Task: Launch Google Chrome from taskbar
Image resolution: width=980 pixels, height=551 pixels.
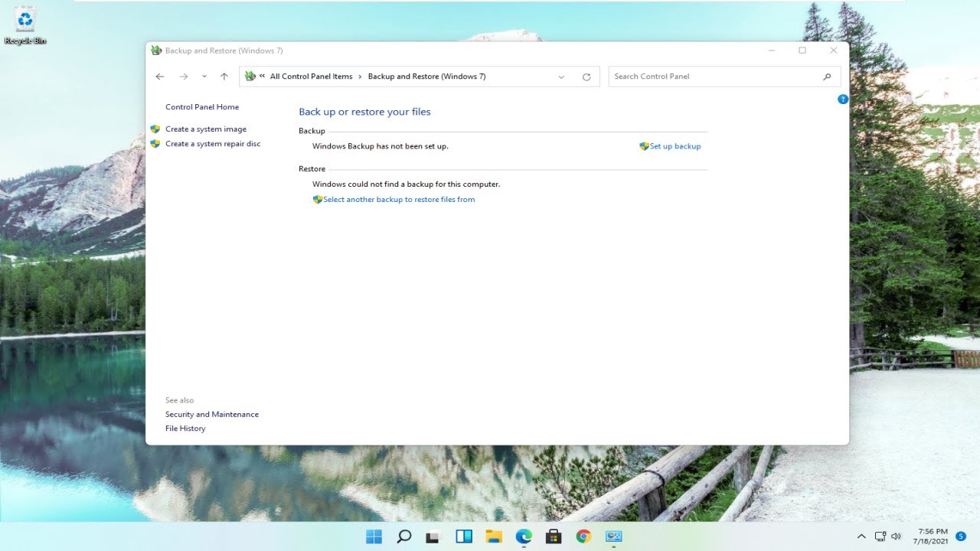Action: [x=583, y=536]
